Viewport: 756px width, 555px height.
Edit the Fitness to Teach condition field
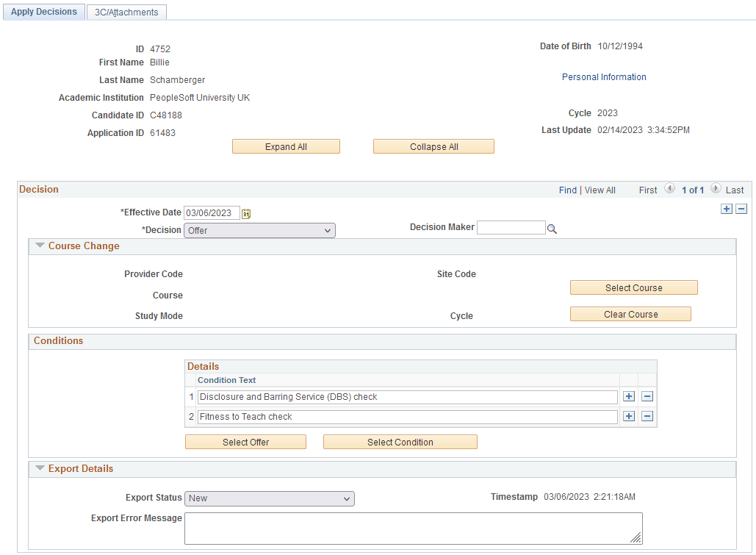408,417
